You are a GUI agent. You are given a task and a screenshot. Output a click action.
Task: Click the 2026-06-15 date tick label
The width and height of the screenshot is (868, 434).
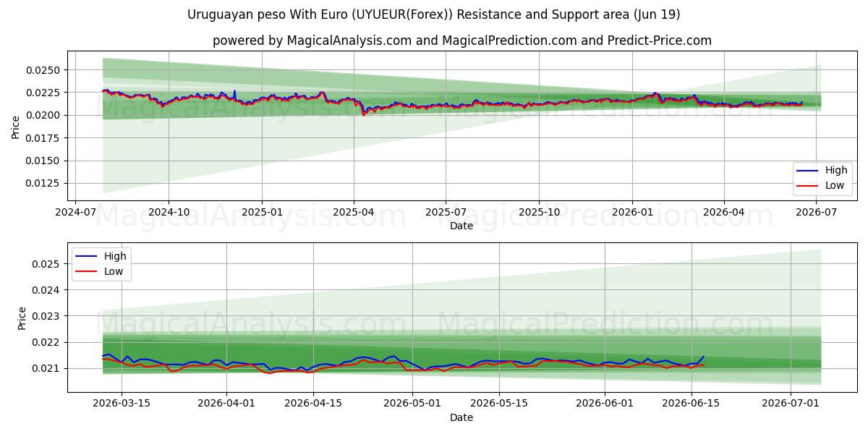click(x=691, y=404)
